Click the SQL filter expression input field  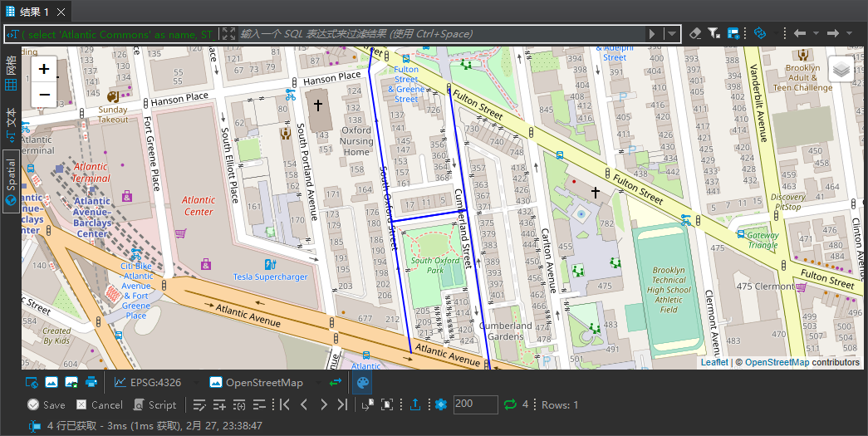coord(442,34)
